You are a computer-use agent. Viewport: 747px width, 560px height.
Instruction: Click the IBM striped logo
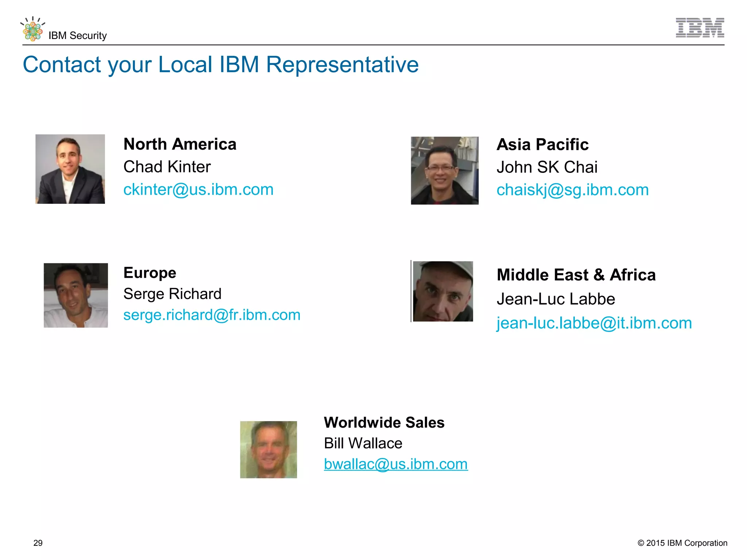[x=700, y=27]
